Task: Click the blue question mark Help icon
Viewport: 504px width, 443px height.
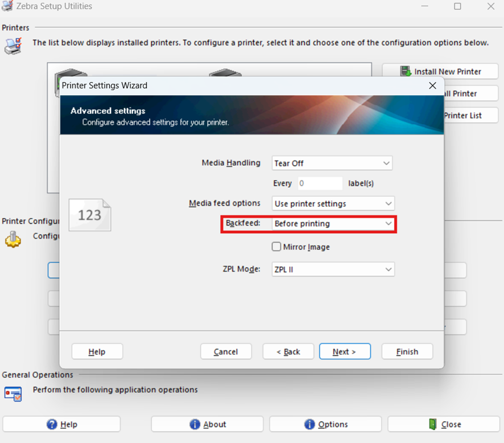Action: [x=52, y=424]
